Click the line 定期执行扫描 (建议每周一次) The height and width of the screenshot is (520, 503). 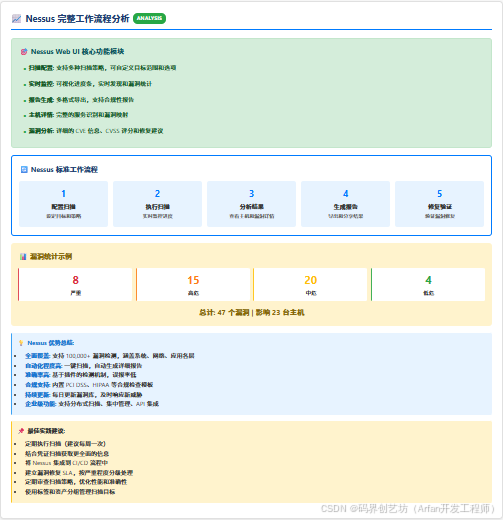tap(65, 444)
